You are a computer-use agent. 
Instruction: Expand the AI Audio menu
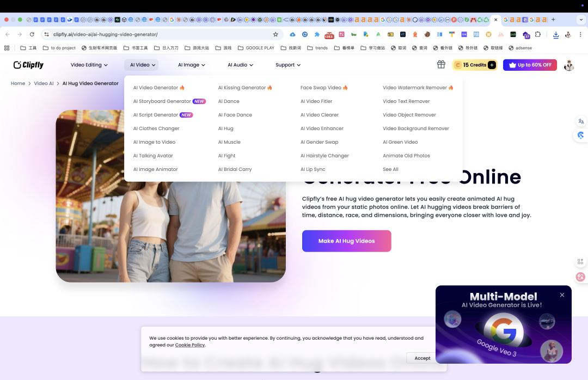241,65
